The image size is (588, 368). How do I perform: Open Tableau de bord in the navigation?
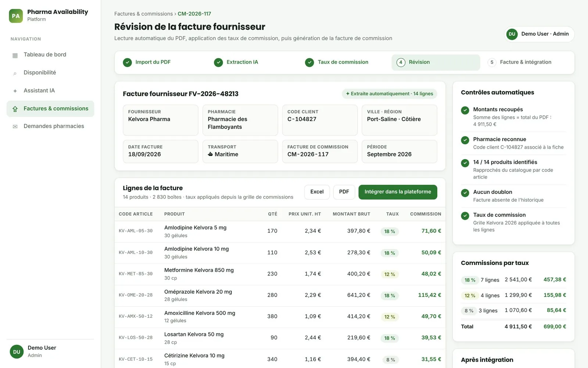(x=50, y=55)
